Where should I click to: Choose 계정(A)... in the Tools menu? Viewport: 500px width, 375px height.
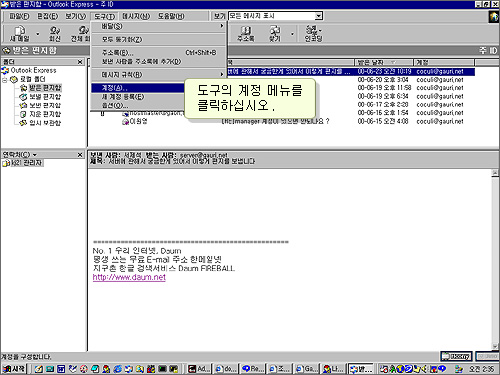138,88
